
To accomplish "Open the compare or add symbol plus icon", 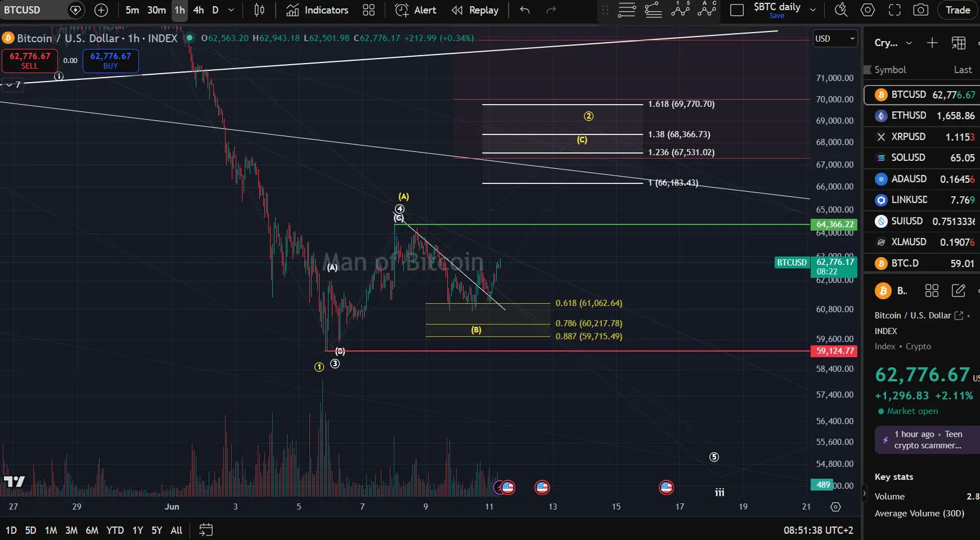I will pyautogui.click(x=101, y=10).
